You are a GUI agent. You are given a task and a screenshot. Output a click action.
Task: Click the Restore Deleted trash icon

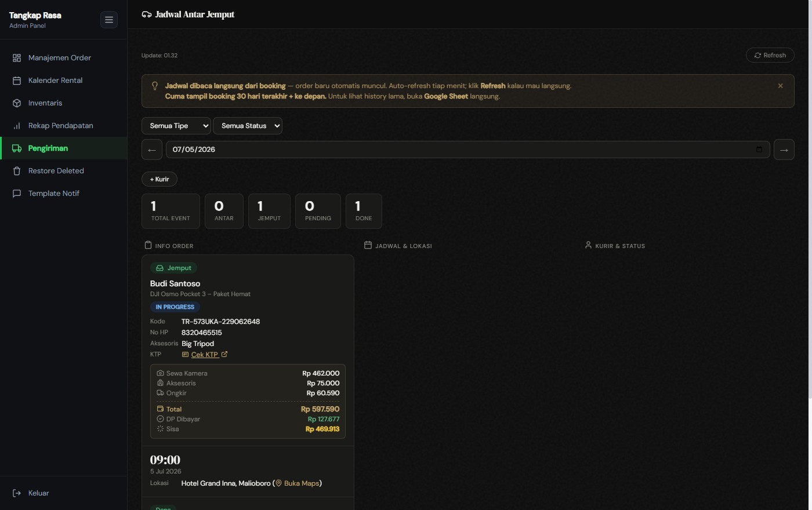(17, 171)
